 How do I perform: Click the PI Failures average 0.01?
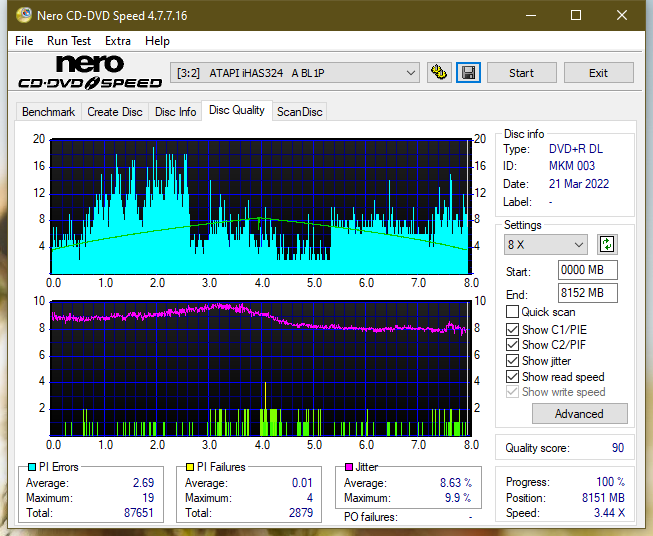pyautogui.click(x=302, y=483)
